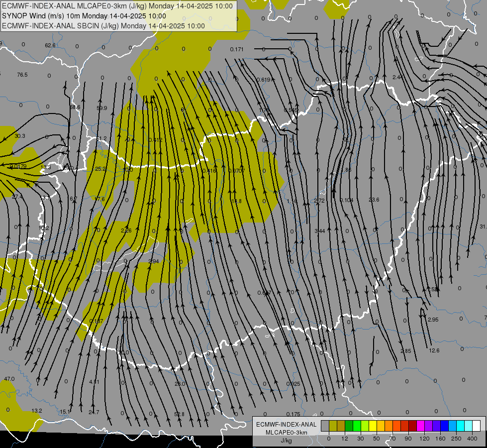Click the 30.3 value on the map
487x448 pixels.
(x=20, y=136)
